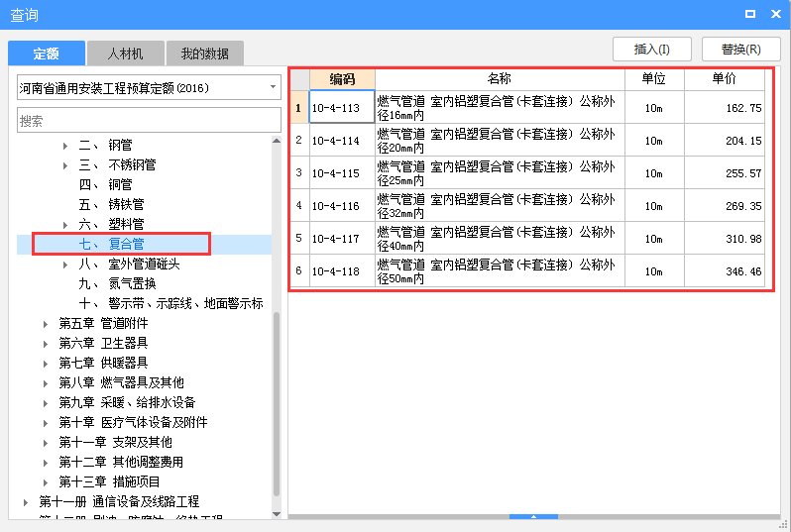Select code cell 10-4-115

342,172
